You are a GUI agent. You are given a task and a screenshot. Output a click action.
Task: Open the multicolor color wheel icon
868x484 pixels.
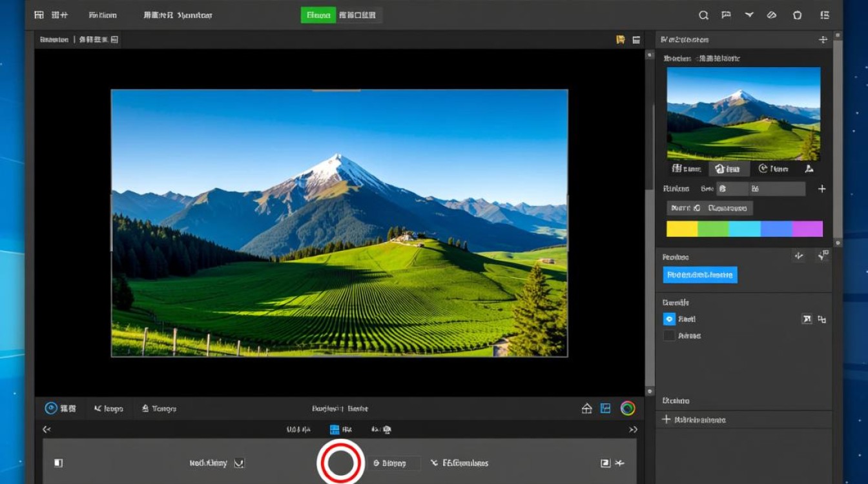click(627, 408)
